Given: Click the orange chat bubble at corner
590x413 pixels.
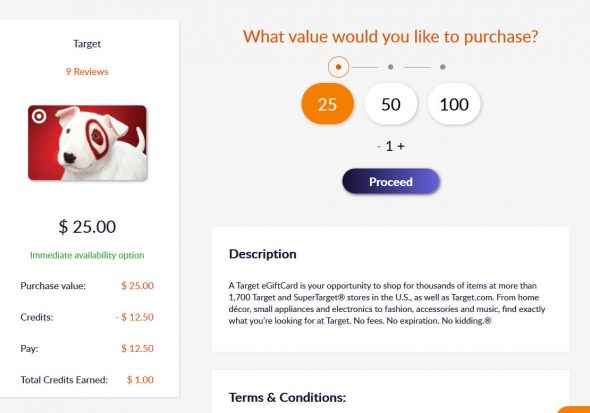Looking at the screenshot, I should [x=574, y=409].
